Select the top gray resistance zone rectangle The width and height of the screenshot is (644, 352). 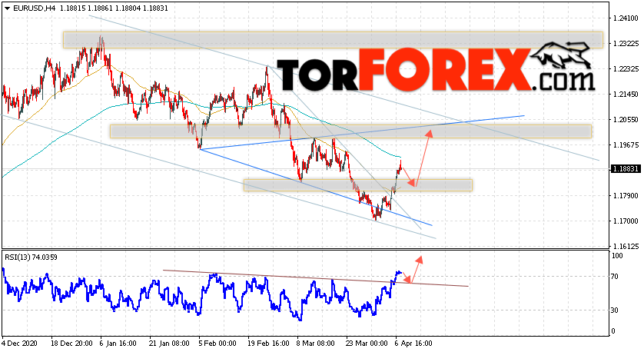tap(333, 40)
